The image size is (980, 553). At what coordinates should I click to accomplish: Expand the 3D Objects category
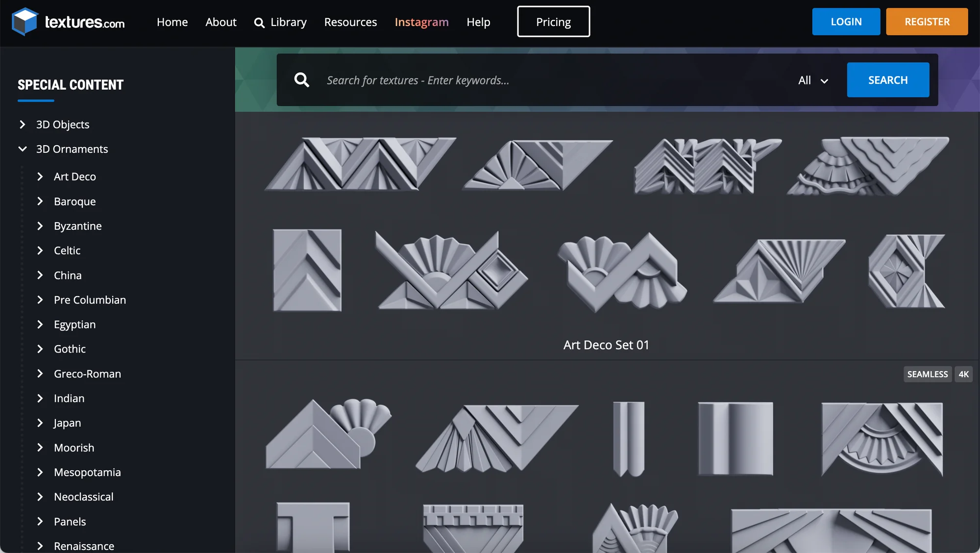[23, 125]
